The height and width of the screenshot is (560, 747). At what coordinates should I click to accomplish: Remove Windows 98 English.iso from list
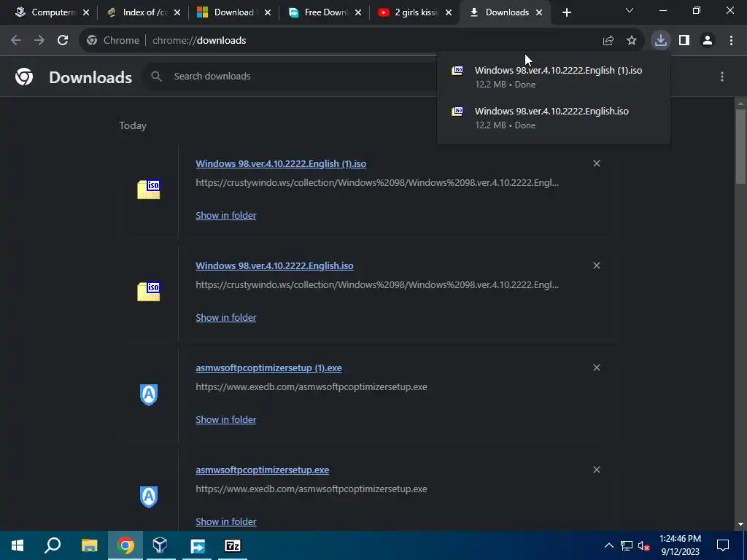point(597,265)
